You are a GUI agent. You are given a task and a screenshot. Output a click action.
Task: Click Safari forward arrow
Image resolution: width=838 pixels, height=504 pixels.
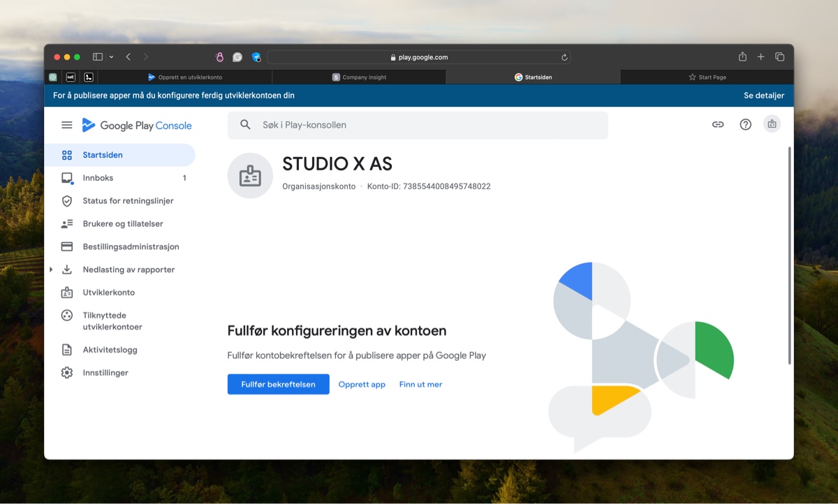(146, 57)
